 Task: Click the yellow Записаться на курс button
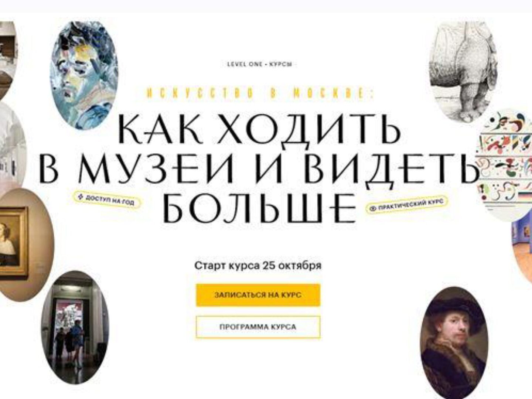(258, 295)
